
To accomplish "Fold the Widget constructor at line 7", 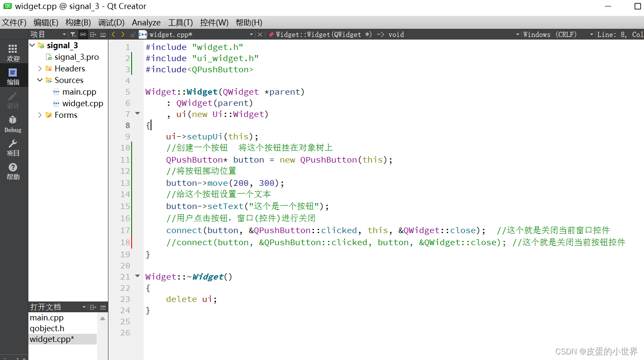I will 138,113.
